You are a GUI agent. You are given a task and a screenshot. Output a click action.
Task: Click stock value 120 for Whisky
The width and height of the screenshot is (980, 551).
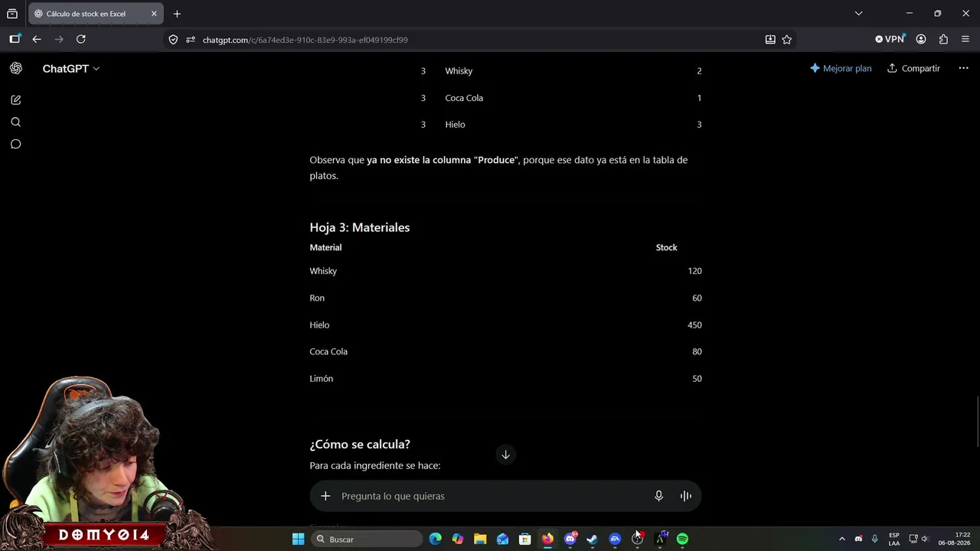coord(694,271)
